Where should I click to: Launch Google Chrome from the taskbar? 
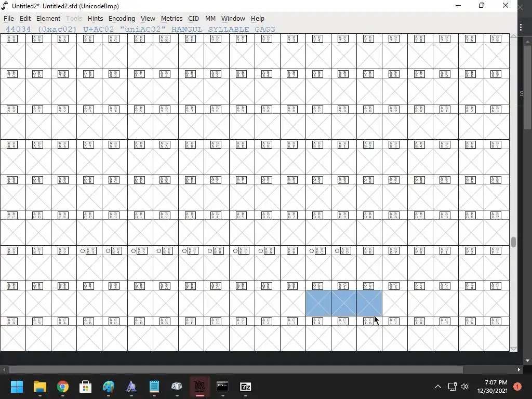(63, 387)
